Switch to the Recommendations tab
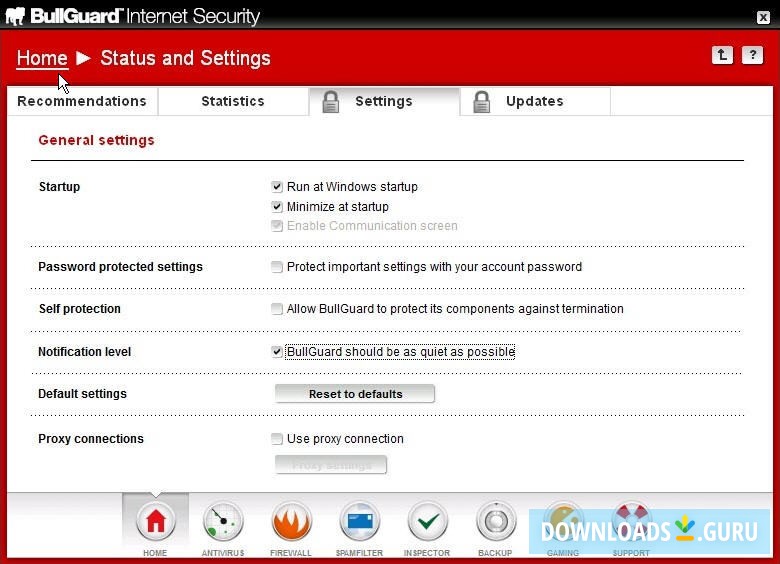 tap(82, 101)
